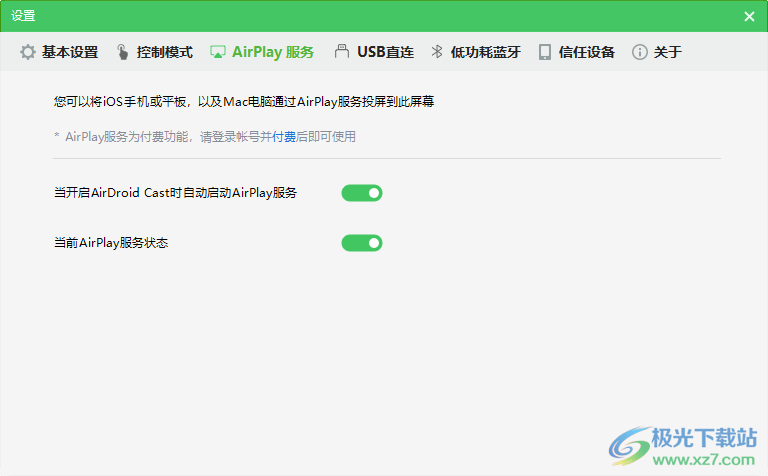768x476 pixels.
Task: Click the hand pointer icon for 控制模式
Action: pos(122,52)
